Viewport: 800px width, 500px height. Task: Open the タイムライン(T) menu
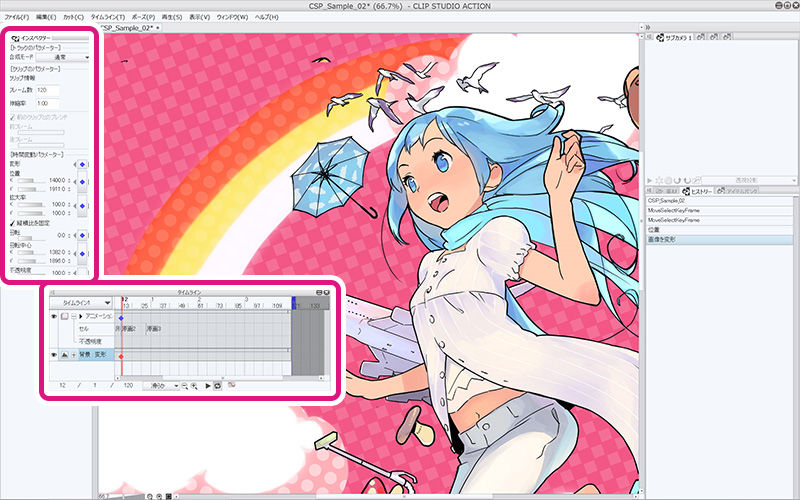coord(108,17)
